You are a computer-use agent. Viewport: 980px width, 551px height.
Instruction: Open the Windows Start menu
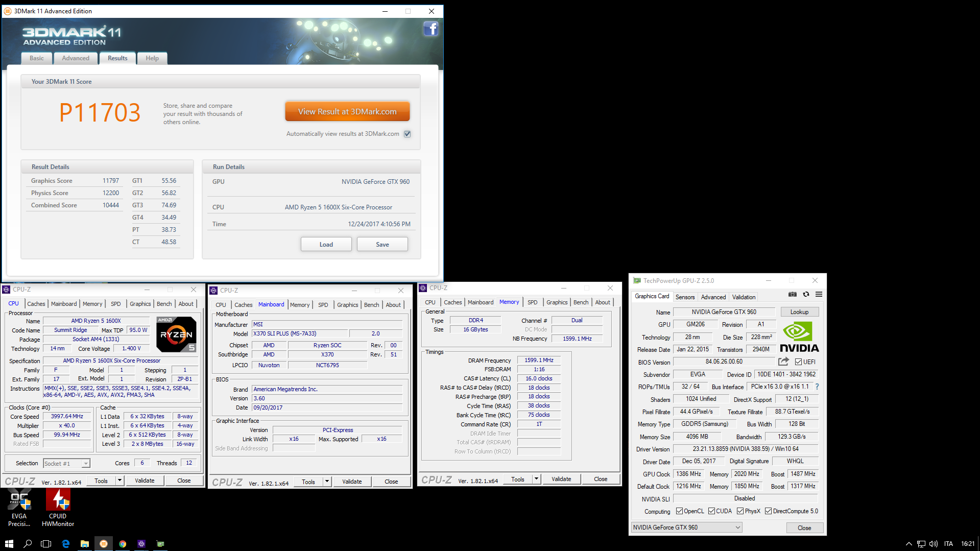pos(9,544)
